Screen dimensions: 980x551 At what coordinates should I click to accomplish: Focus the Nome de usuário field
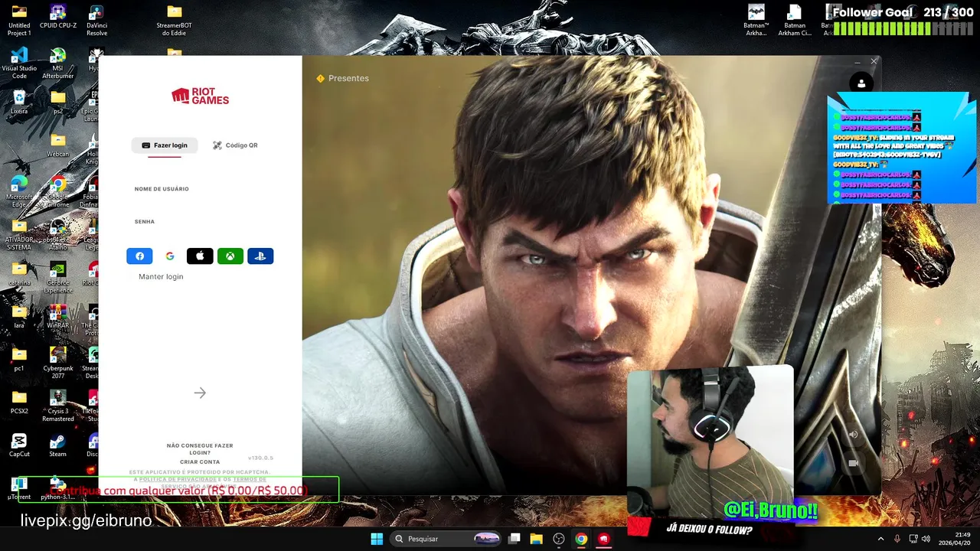click(x=200, y=189)
